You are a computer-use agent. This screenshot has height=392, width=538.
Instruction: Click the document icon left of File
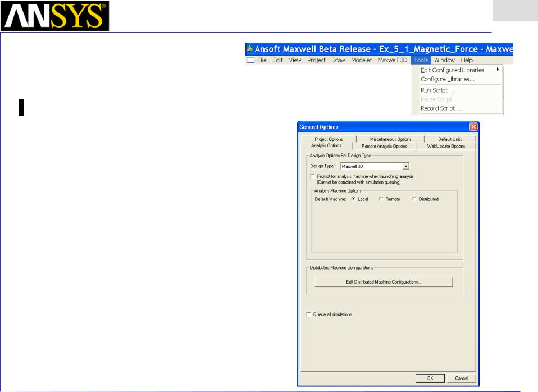[x=250, y=60]
